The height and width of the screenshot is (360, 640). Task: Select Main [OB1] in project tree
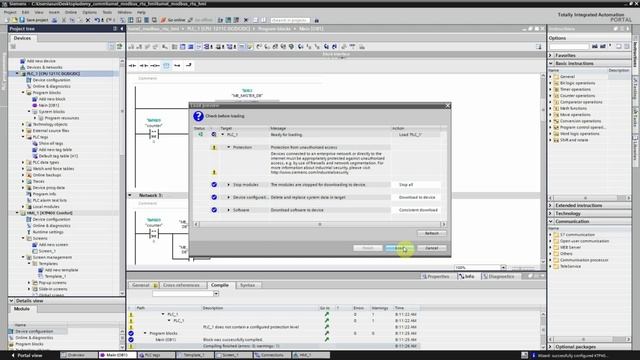(x=49, y=105)
